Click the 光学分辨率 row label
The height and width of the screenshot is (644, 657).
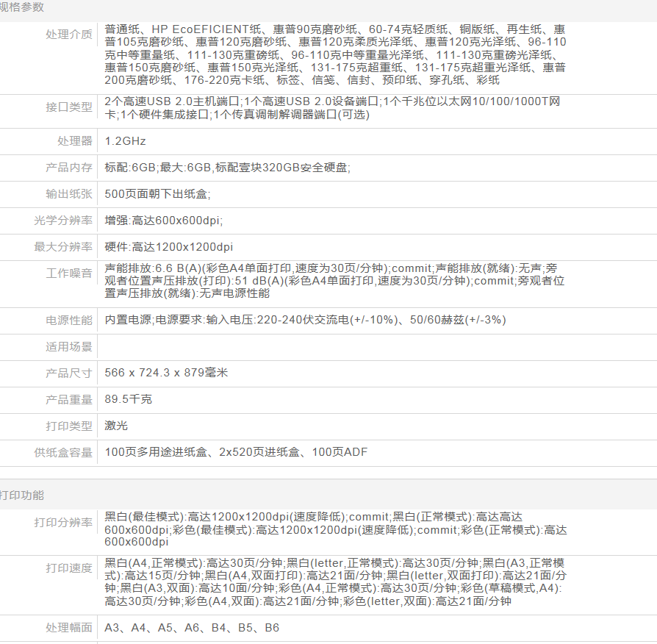point(63,221)
